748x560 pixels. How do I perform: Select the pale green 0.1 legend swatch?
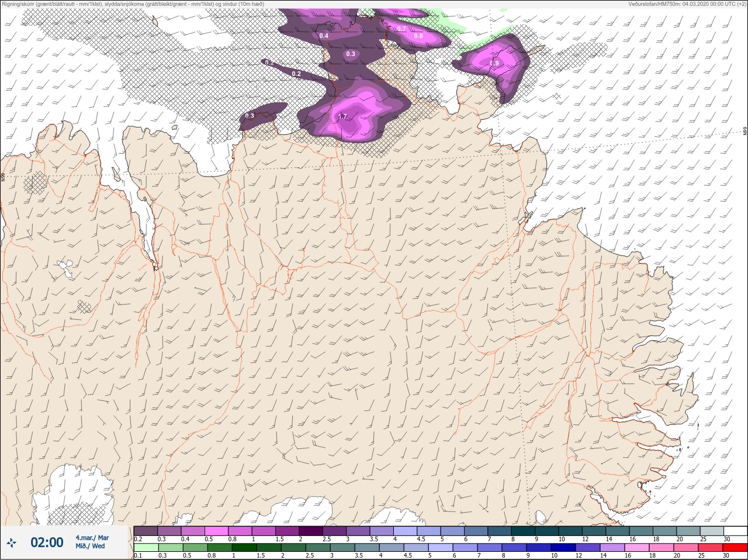(146, 548)
